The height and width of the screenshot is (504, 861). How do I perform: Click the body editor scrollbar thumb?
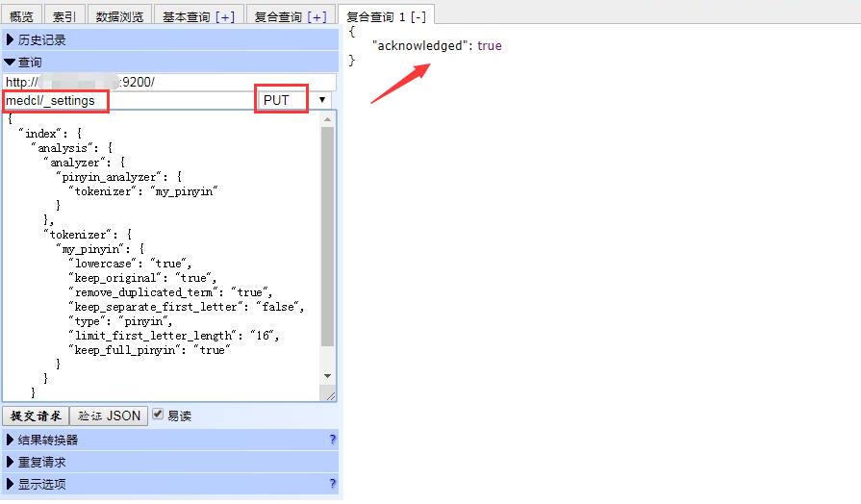coord(327,237)
